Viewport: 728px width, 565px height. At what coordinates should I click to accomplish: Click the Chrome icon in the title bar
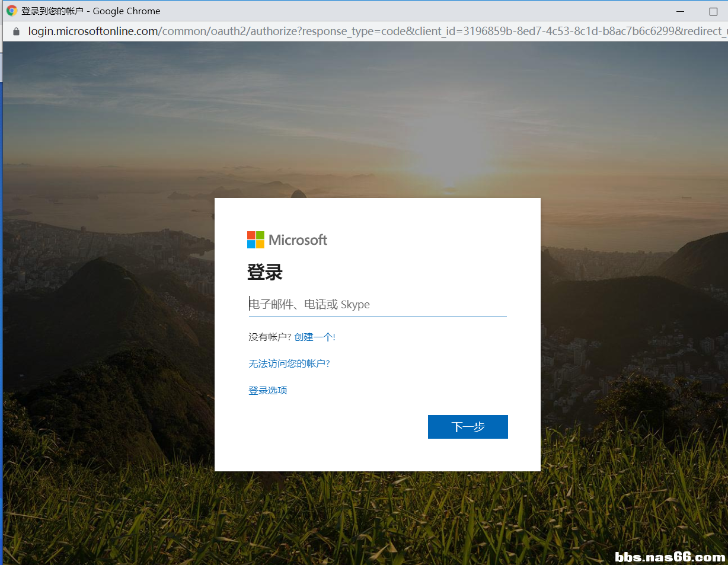12,11
